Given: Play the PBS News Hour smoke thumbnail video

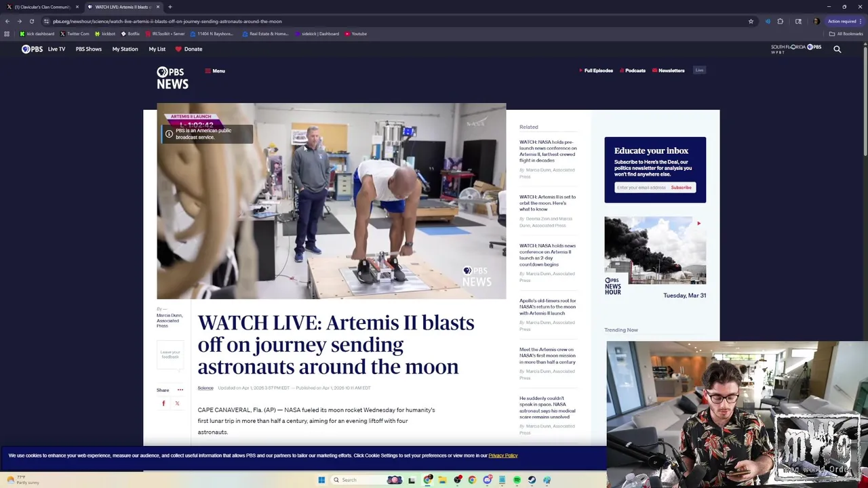Looking at the screenshot, I should click(655, 250).
